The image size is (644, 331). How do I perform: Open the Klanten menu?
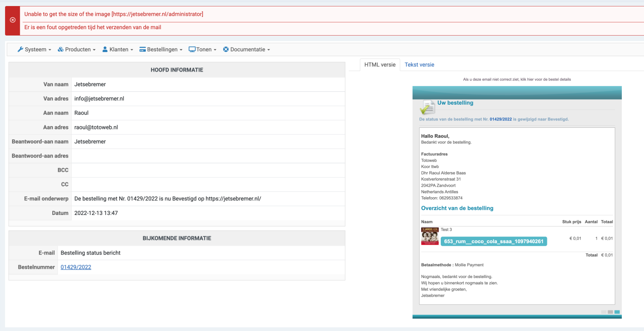point(118,49)
